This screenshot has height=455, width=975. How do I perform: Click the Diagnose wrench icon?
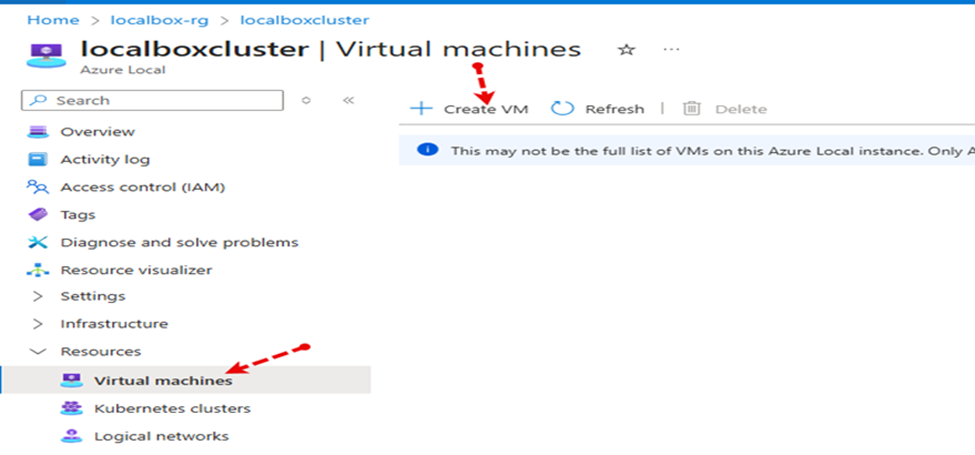coord(37,242)
